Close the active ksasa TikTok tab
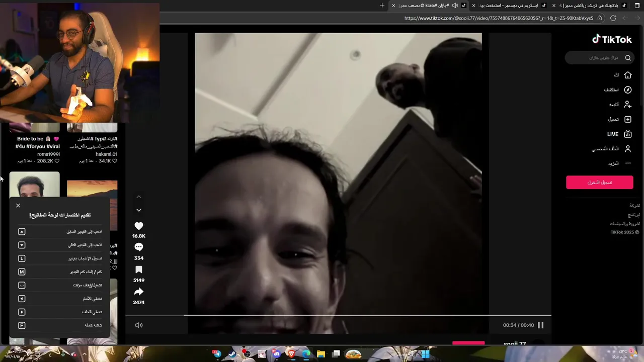The width and height of the screenshot is (644, 362). pyautogui.click(x=393, y=6)
